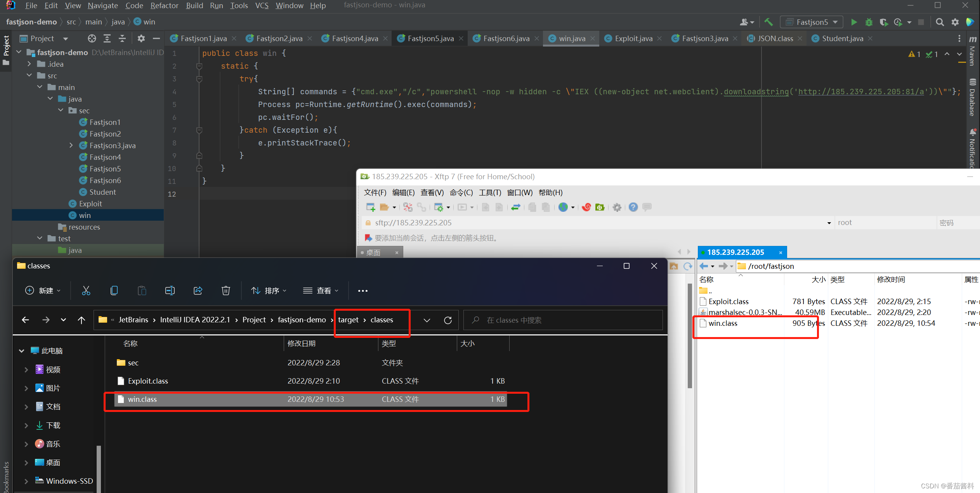Click Xftp remote pane back arrow
Viewport: 980px width, 493px height.
(x=704, y=266)
